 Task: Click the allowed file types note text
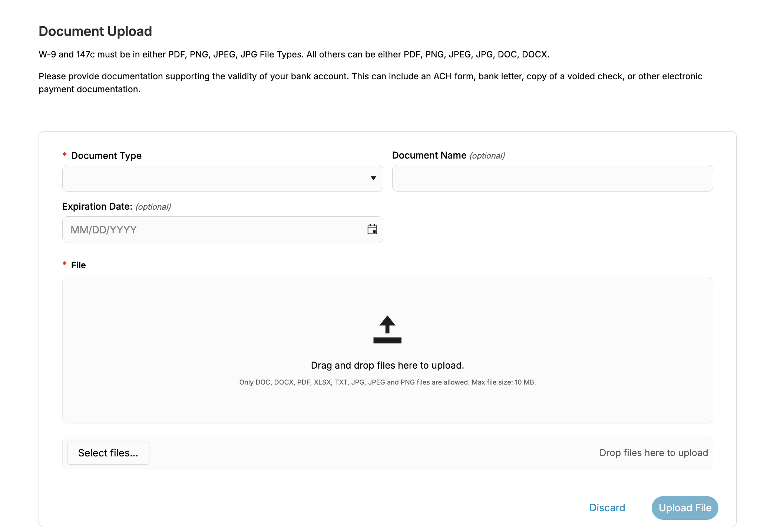[387, 382]
